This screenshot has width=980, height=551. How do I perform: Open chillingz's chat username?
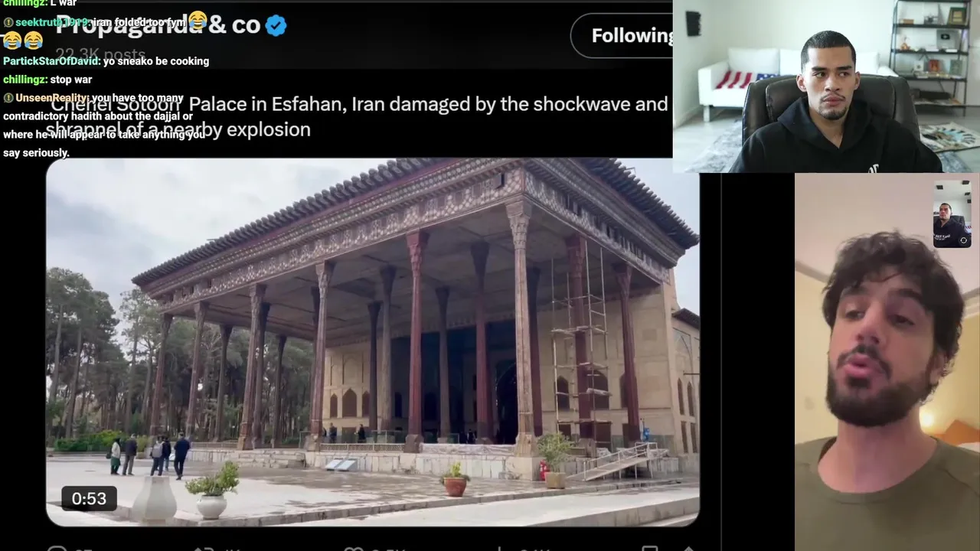coord(24,80)
